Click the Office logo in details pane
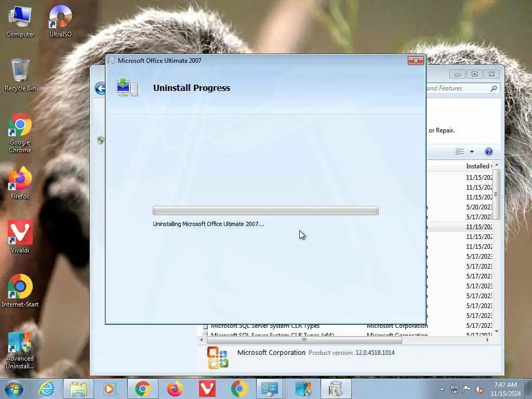Image resolution: width=532 pixels, height=399 pixels. (x=218, y=357)
